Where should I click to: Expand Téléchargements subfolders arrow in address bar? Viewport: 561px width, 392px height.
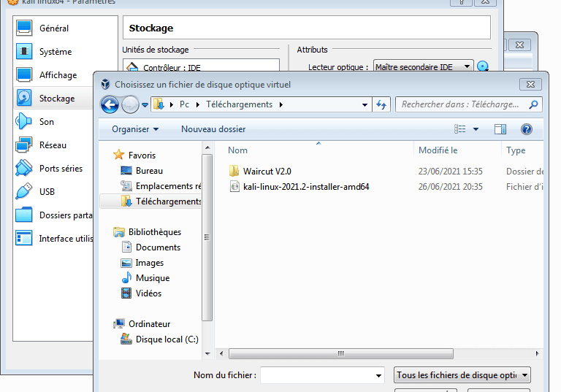[x=280, y=104]
